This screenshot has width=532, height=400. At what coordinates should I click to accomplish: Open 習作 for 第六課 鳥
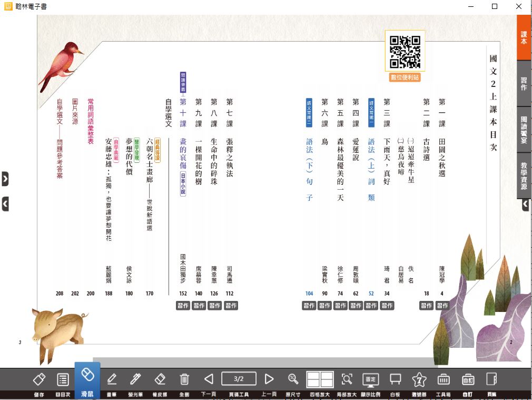324,306
